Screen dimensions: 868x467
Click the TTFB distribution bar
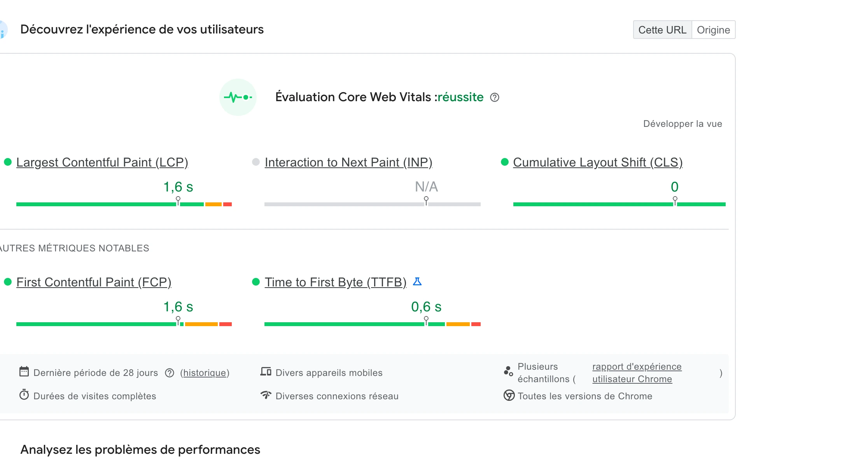coord(373,324)
